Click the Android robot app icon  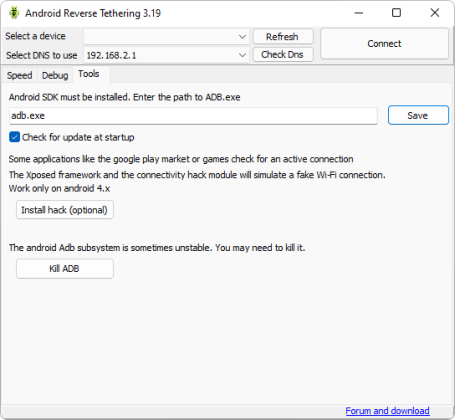click(14, 13)
